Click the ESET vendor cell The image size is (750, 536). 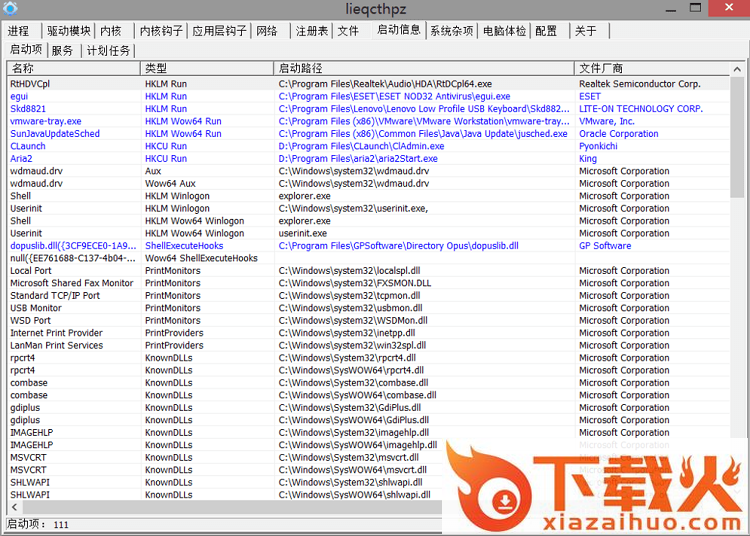590,96
